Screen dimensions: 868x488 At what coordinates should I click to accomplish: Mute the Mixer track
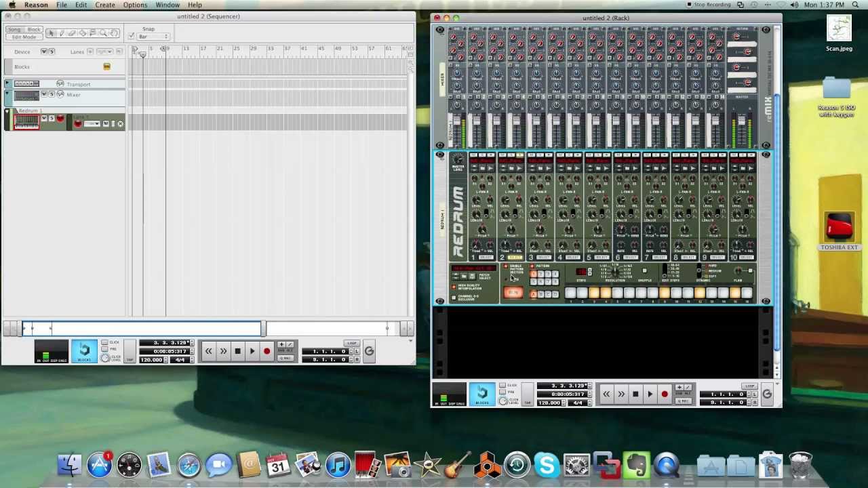pos(43,94)
